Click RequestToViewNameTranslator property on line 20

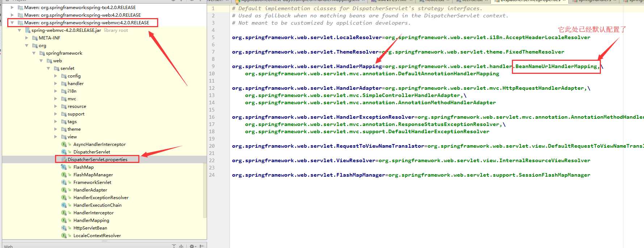pos(328,146)
